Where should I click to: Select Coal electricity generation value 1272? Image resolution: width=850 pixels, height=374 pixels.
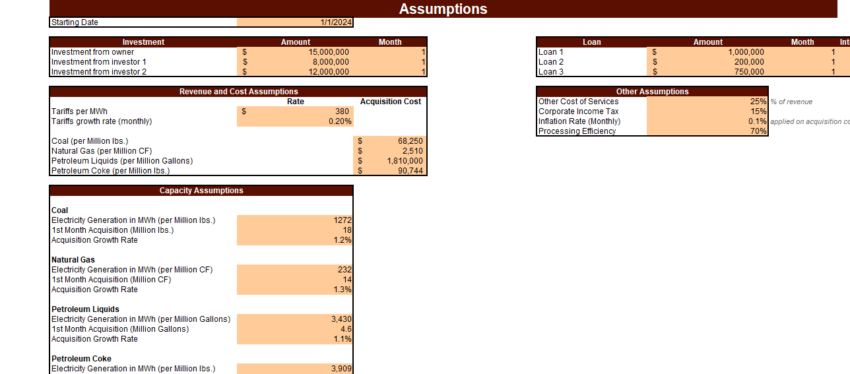click(x=295, y=220)
